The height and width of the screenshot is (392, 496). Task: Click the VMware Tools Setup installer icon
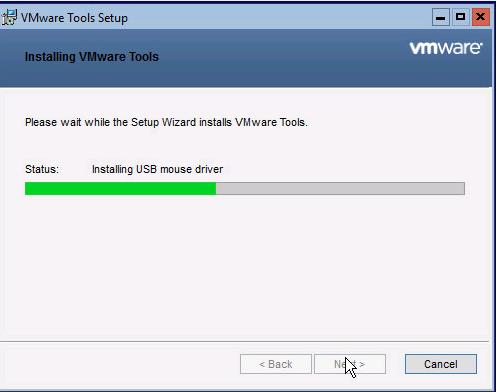click(9, 17)
